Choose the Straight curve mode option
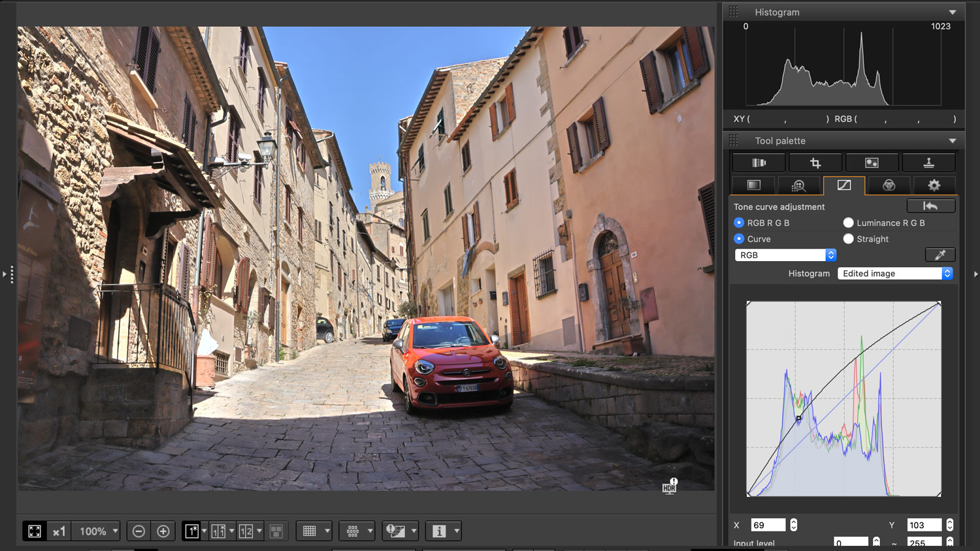 [x=848, y=239]
